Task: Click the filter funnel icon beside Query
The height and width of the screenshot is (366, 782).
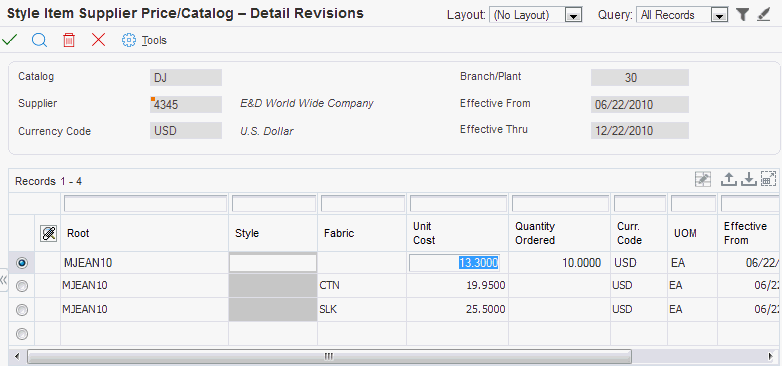Action: point(743,15)
